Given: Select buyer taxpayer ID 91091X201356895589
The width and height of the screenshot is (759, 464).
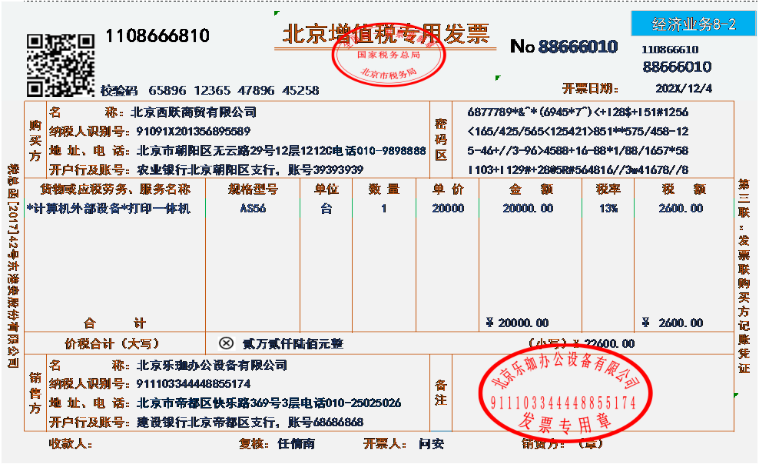Looking at the screenshot, I should pyautogui.click(x=193, y=132).
